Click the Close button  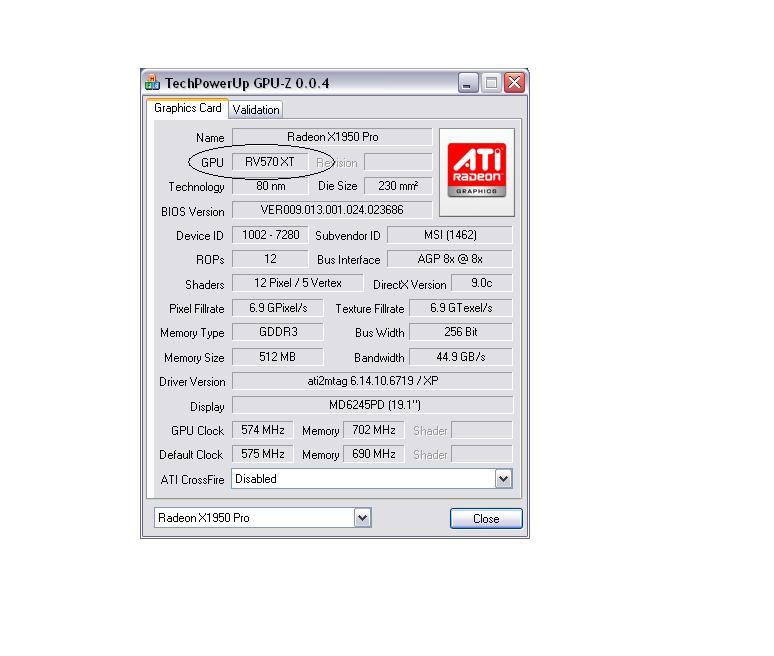(486, 519)
